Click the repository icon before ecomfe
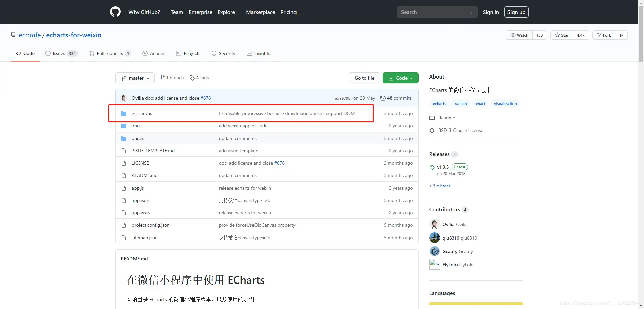 [x=13, y=35]
